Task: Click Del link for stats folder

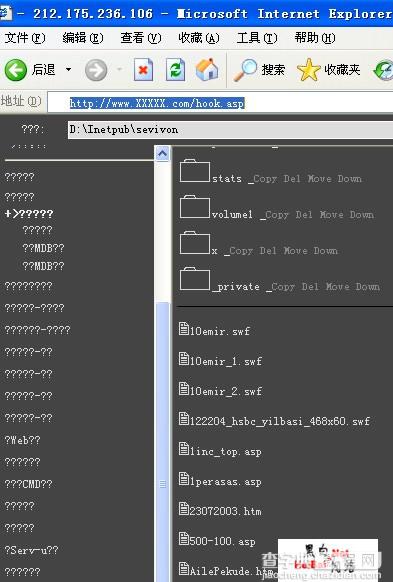Action: (x=292, y=179)
